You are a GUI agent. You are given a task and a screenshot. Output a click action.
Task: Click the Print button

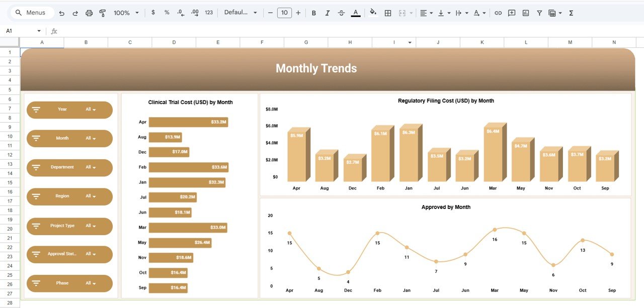(89, 13)
